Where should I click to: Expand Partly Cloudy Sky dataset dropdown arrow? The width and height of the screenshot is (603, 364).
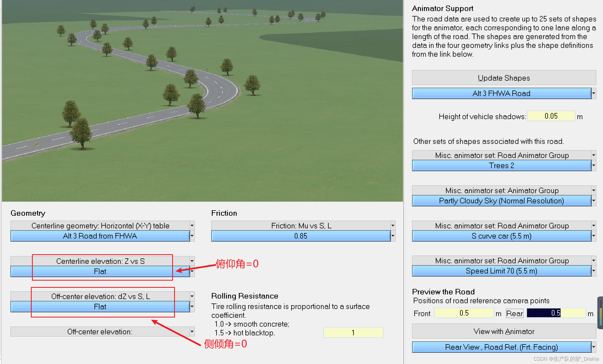click(x=594, y=201)
